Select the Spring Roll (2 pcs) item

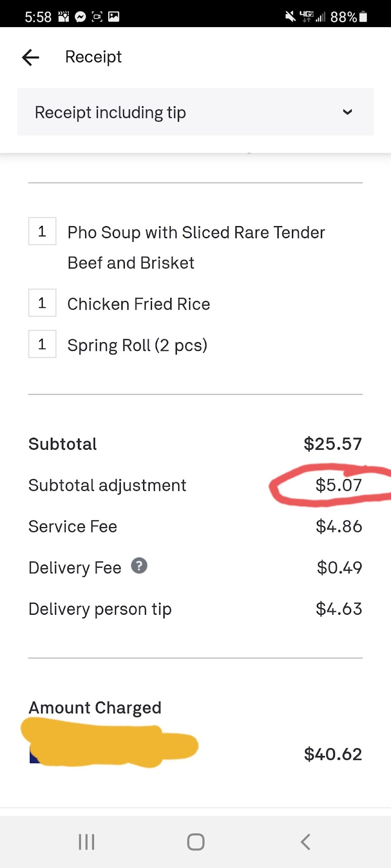point(137,345)
